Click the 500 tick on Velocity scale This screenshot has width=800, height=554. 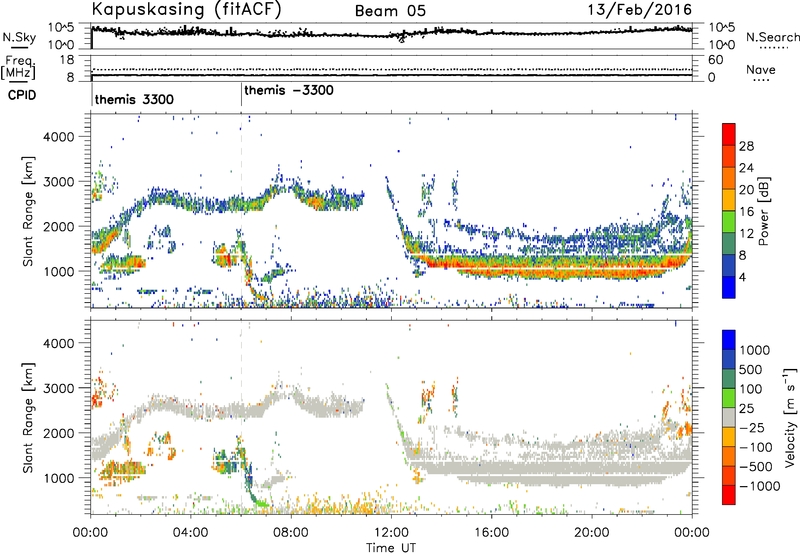[750, 369]
